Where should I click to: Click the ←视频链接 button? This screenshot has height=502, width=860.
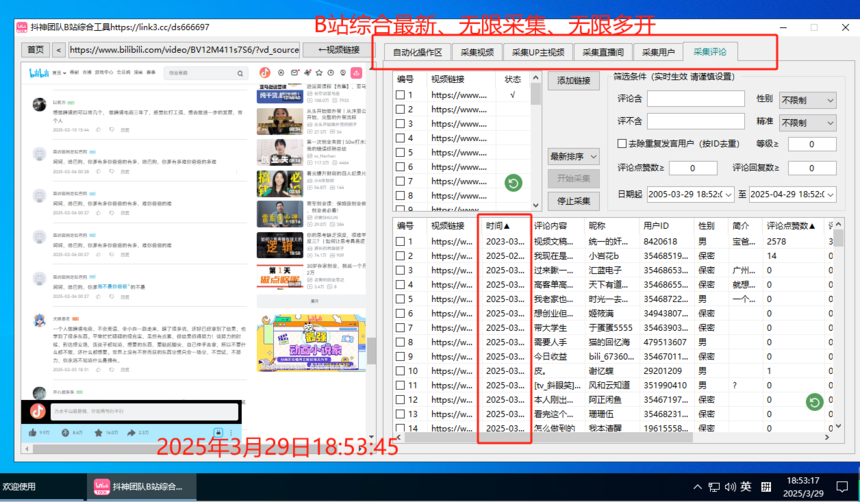(339, 50)
